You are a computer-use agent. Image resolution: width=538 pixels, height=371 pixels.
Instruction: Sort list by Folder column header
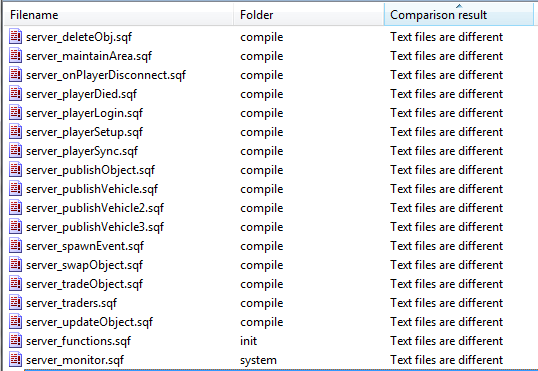click(x=308, y=15)
